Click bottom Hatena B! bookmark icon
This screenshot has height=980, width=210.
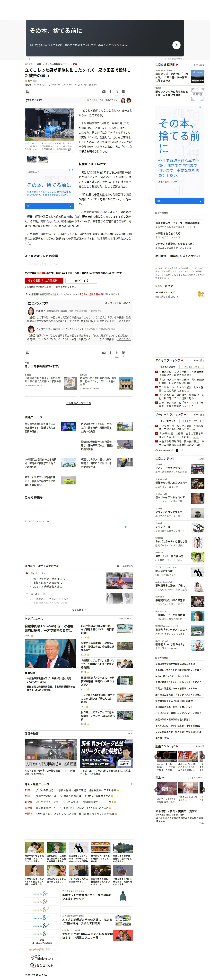123,353
